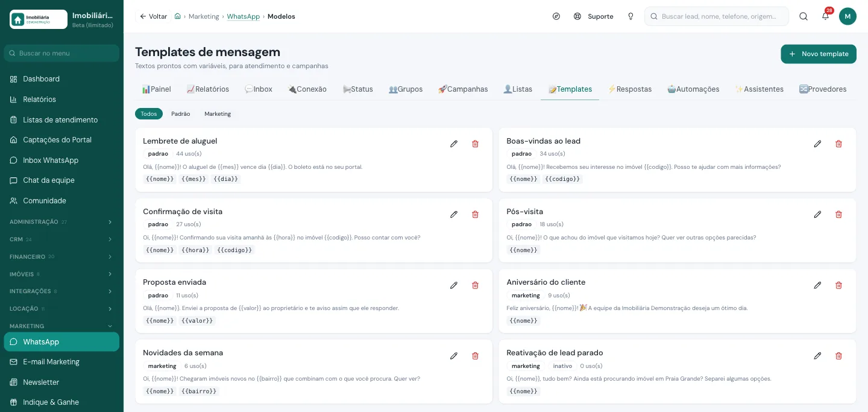Expand the Integrações menu section

click(61, 291)
